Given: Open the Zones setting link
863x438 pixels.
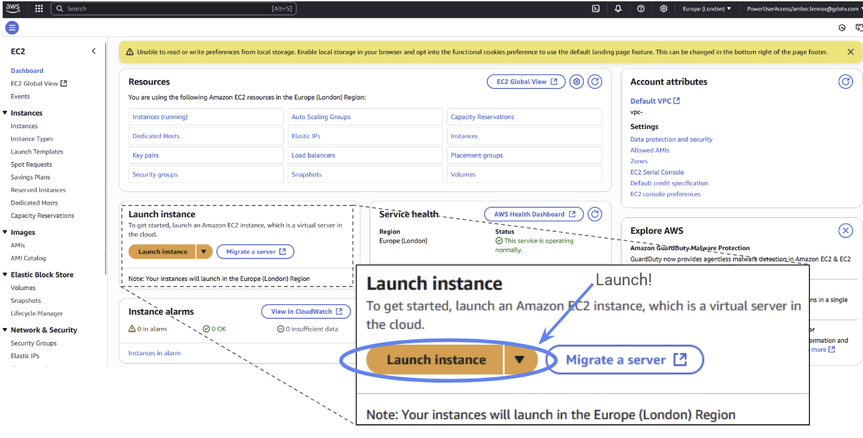Looking at the screenshot, I should [x=639, y=161].
